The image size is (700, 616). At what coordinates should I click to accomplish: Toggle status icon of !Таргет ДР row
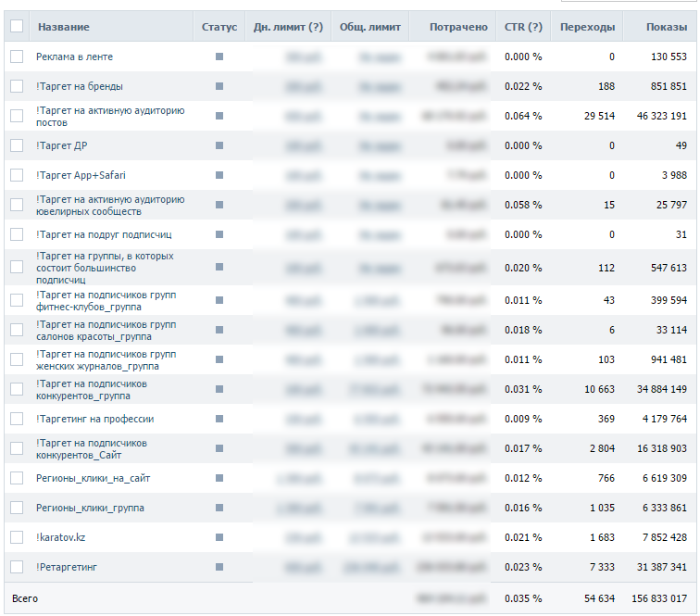(x=219, y=145)
